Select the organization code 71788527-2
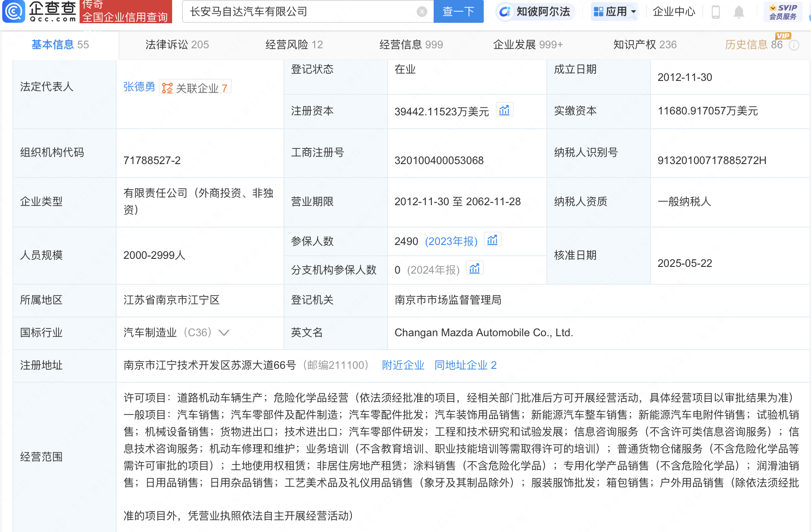This screenshot has height=532, width=811. click(152, 160)
